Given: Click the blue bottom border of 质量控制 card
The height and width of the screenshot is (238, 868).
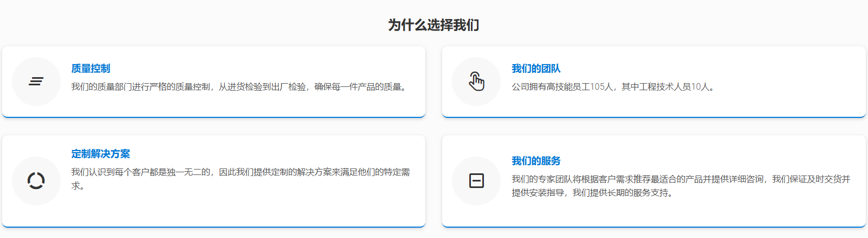Looking at the screenshot, I should (x=214, y=116).
